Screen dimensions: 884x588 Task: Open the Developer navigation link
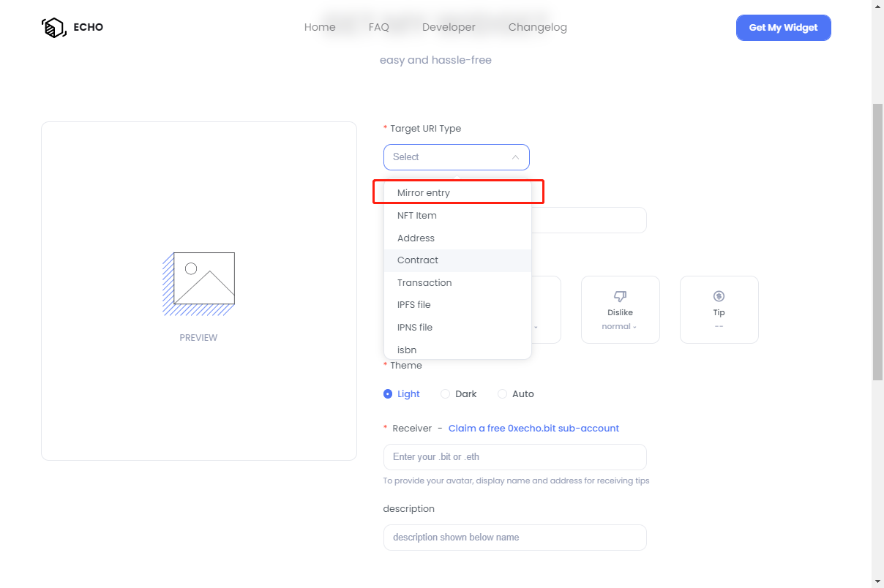[x=449, y=27]
